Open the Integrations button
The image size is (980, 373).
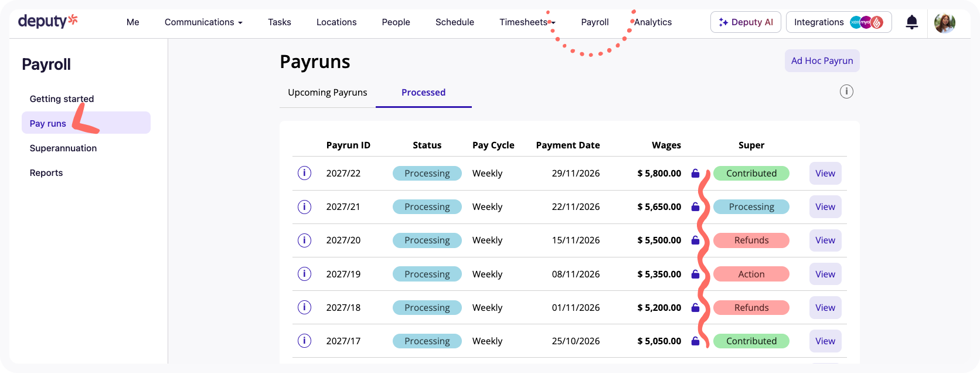point(839,22)
